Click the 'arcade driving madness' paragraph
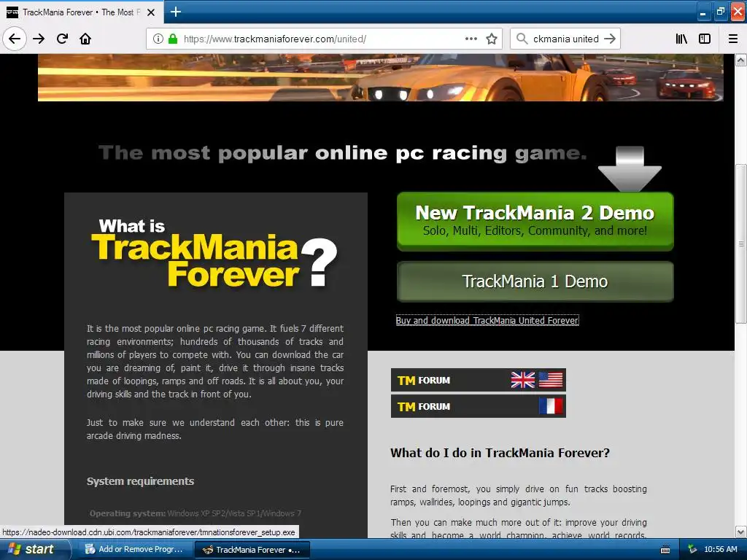This screenshot has height=560, width=747. coord(215,429)
